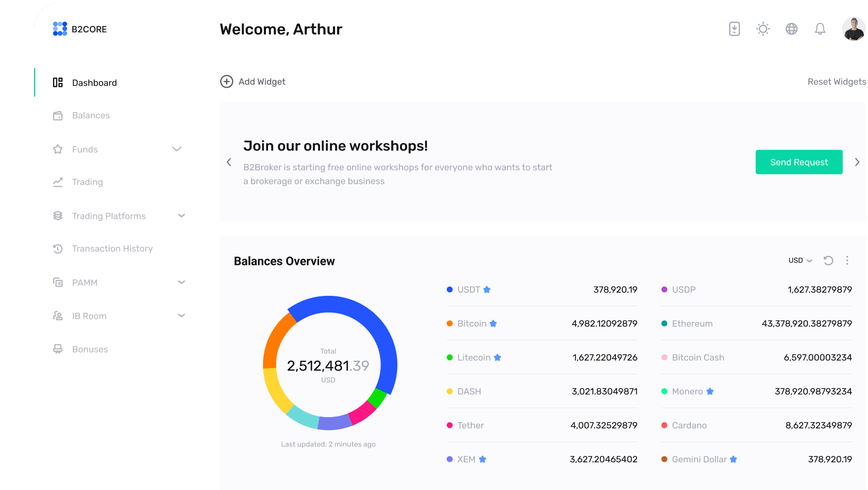The image size is (868, 490).
Task: Click the next arrow on the workshops banner
Action: pyautogui.click(x=857, y=162)
